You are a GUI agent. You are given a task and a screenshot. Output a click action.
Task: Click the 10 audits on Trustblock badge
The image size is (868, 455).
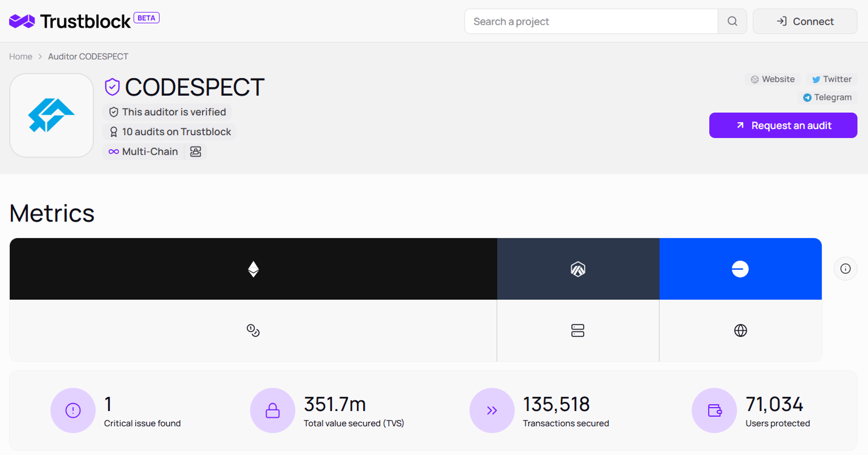[170, 132]
